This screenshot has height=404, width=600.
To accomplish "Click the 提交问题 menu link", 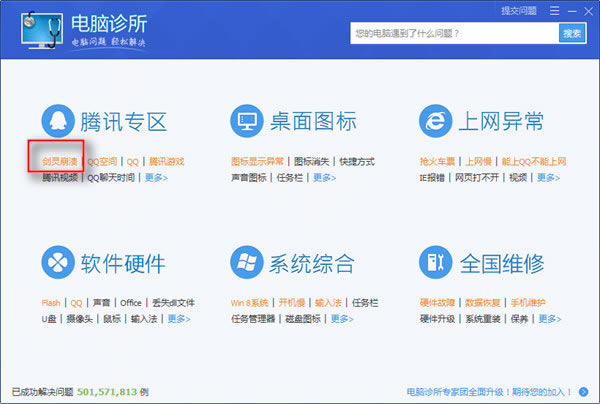I will pyautogui.click(x=517, y=10).
